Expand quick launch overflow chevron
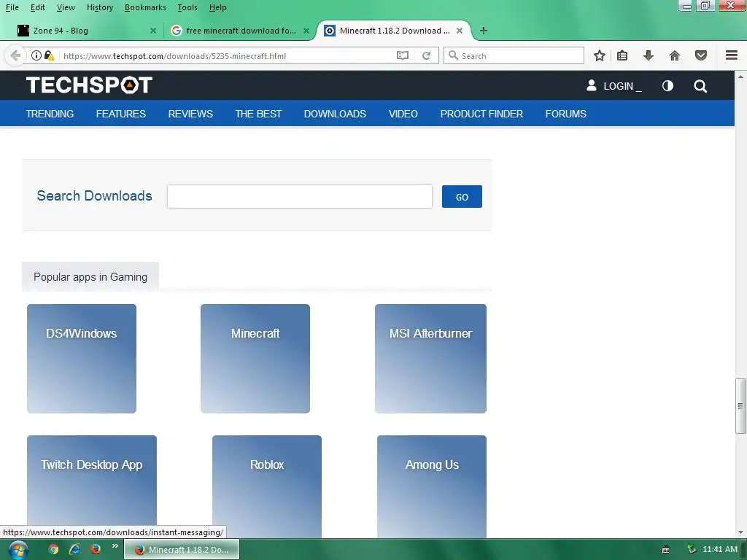Screen dimensions: 747x560 (x=115, y=546)
